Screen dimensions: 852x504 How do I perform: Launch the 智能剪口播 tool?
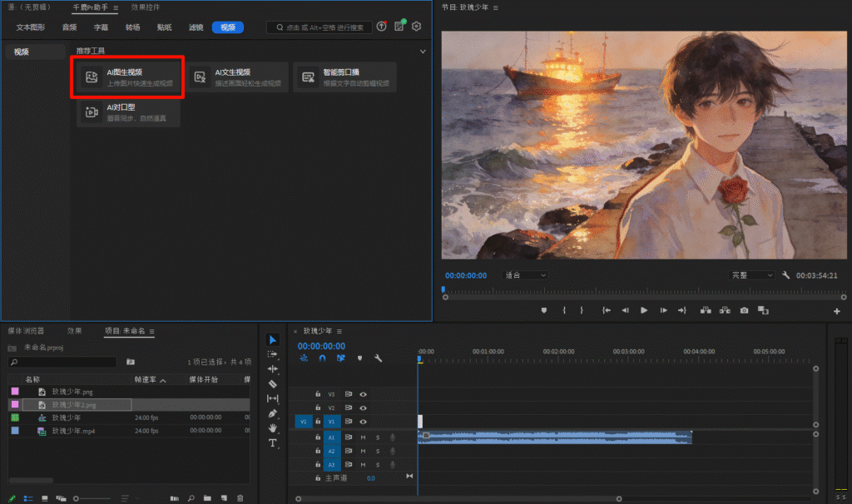pyautogui.click(x=344, y=77)
